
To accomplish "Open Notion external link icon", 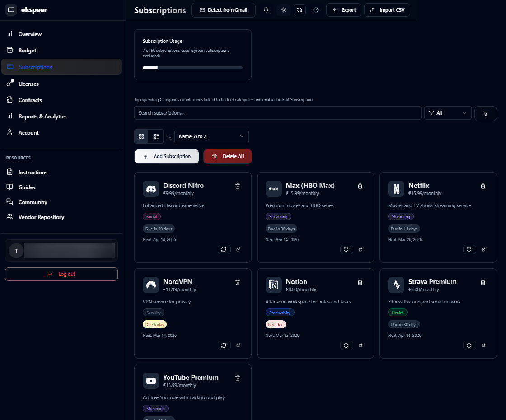I will tap(361, 345).
